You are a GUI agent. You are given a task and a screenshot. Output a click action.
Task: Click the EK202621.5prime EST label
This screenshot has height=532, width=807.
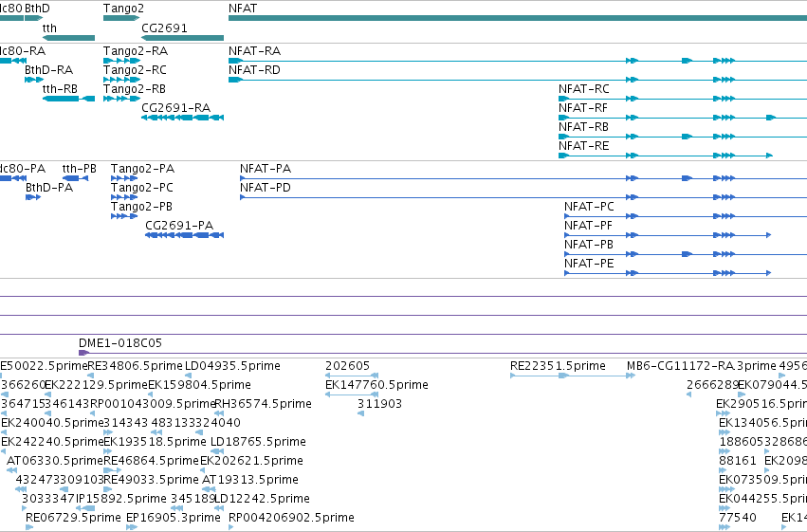click(251, 461)
